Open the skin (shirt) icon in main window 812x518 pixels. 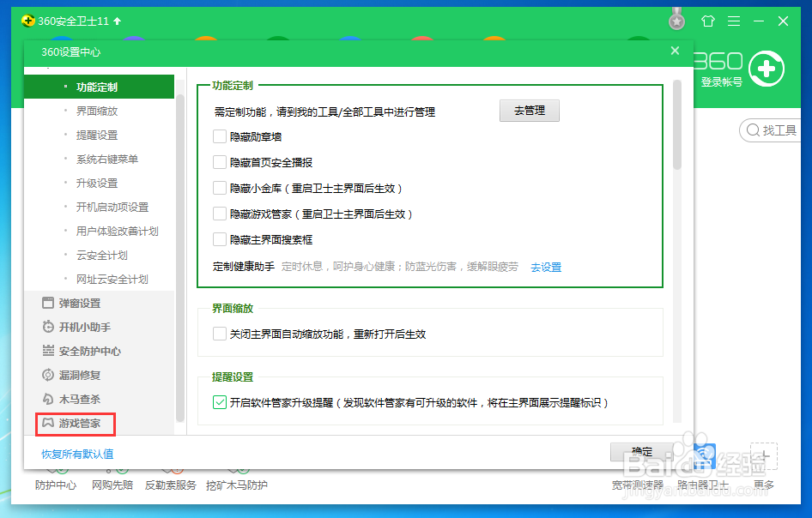pos(707,21)
